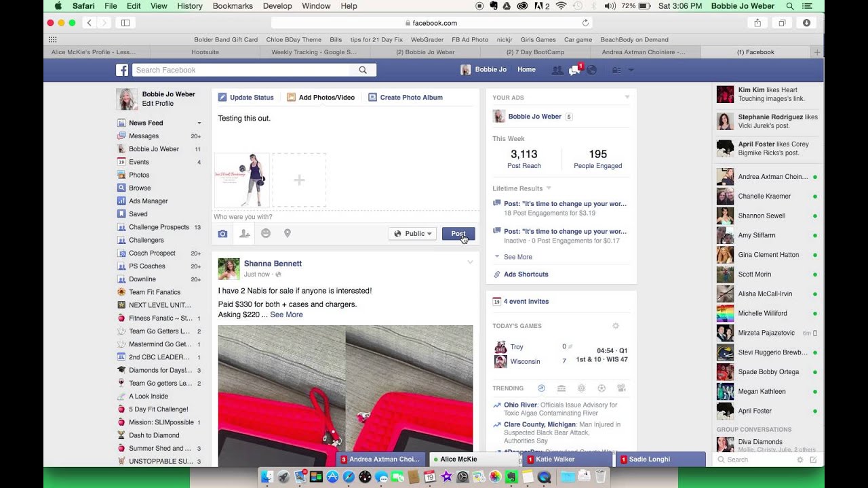Click the Ohio River trending topic

tap(520, 405)
